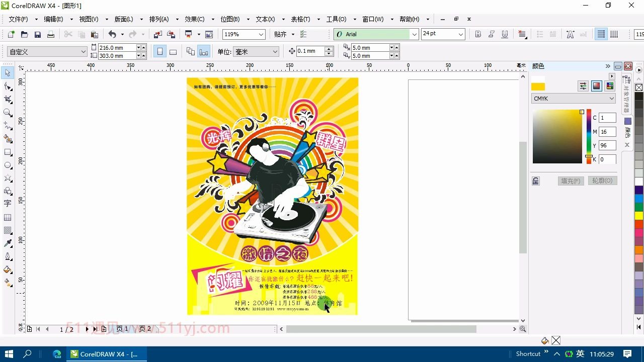Viewport: 644px width, 362px height.
Task: Open the Welcome screen icon
Action: 209,34
